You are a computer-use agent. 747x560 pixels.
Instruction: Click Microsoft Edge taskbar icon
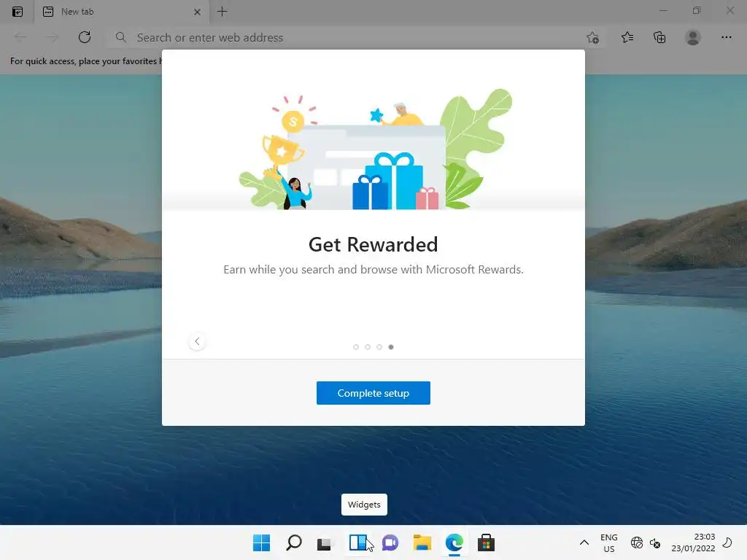(454, 542)
